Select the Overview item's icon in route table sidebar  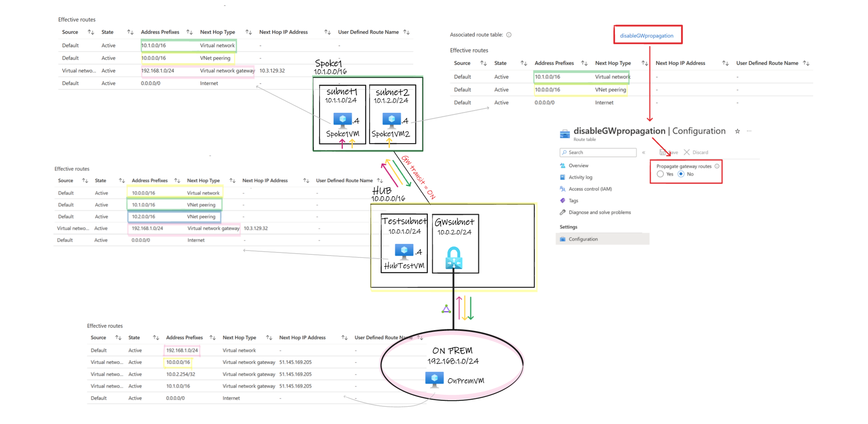tap(563, 165)
